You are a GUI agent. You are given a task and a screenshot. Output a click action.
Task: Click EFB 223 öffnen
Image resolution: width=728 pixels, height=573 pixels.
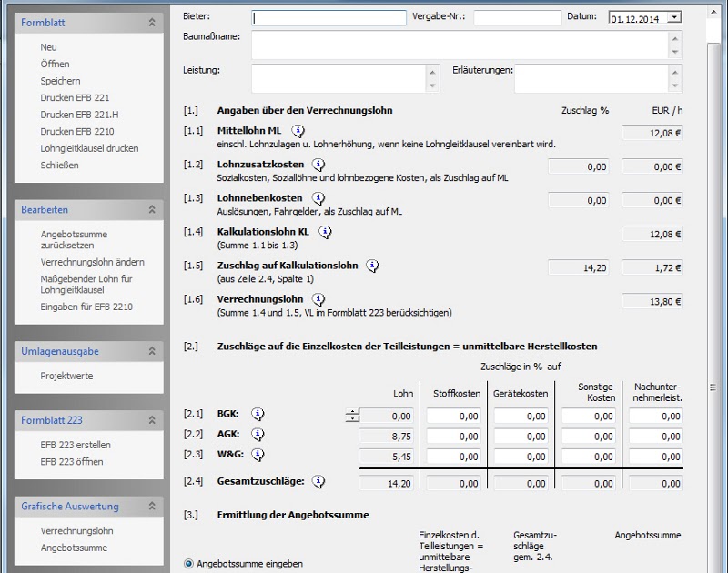coord(72,462)
